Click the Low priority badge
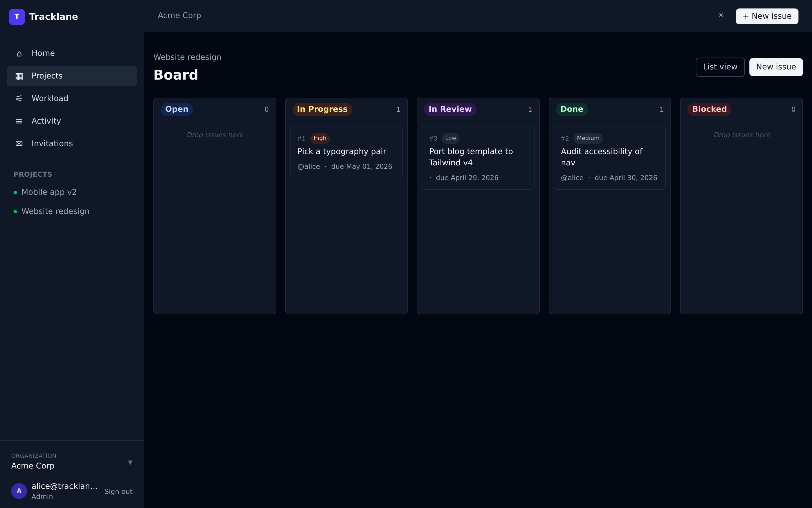 click(x=451, y=138)
